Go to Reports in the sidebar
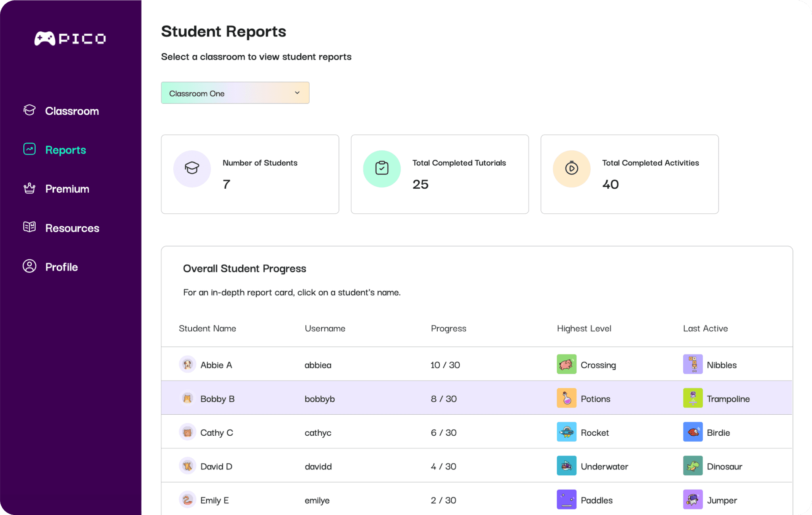 [x=65, y=150]
